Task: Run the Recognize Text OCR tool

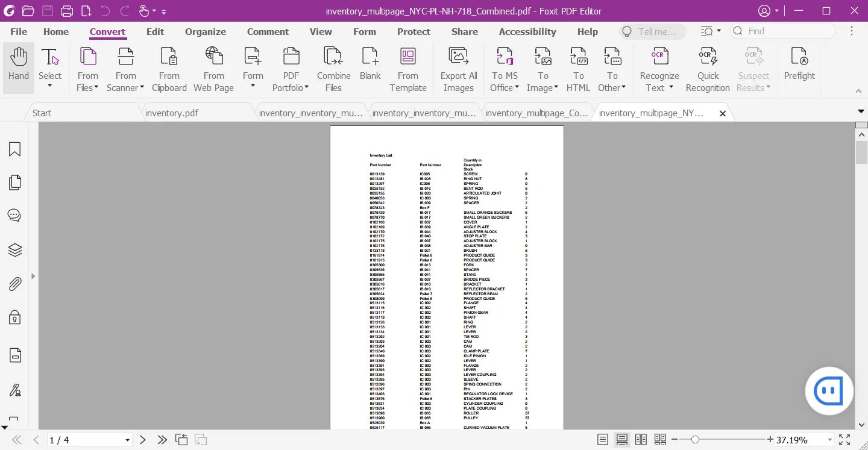Action: [659, 67]
